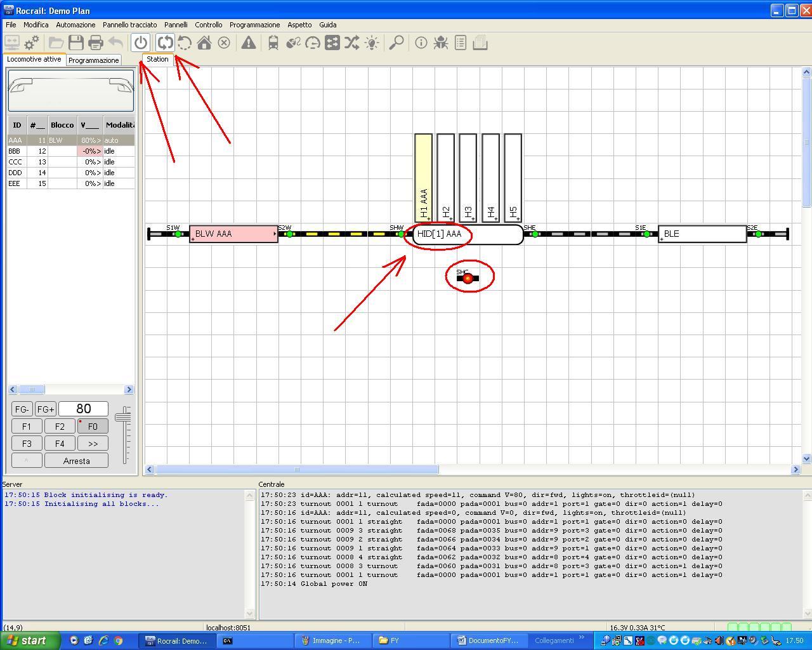
Task: Click the home icon in toolbar
Action: (204, 43)
